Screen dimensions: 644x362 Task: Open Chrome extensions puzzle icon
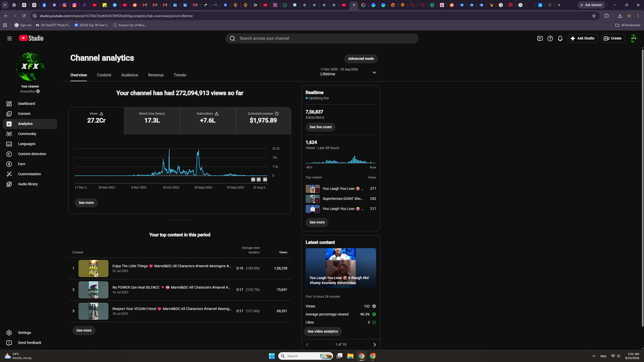607,16
